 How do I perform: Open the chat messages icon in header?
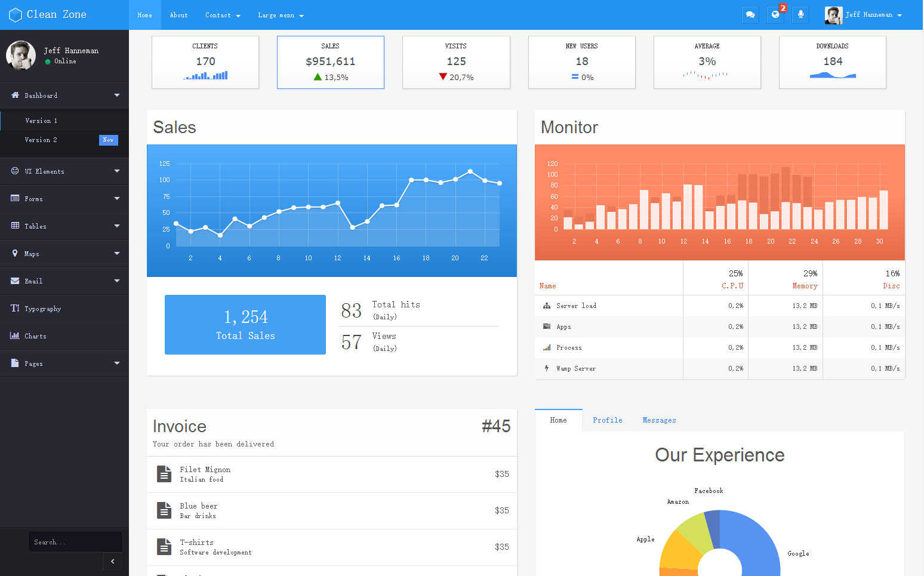tap(750, 14)
